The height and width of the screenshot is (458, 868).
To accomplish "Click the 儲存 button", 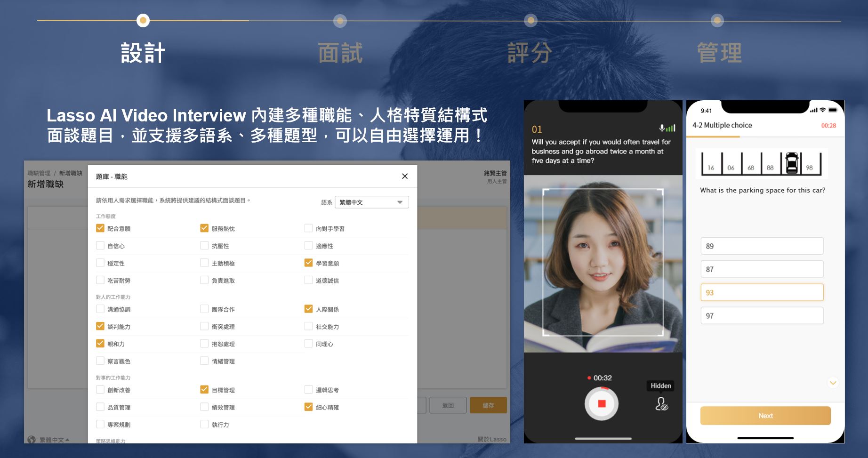I will pos(488,405).
